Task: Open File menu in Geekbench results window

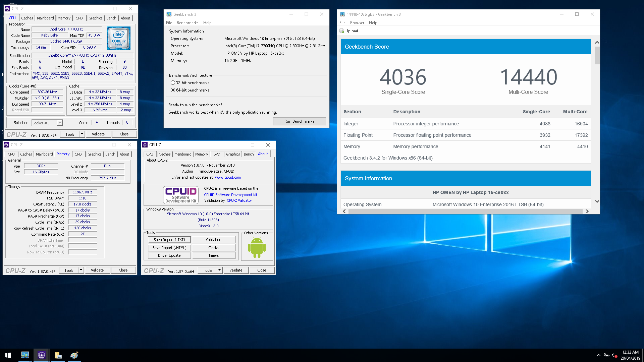Action: 342,23
